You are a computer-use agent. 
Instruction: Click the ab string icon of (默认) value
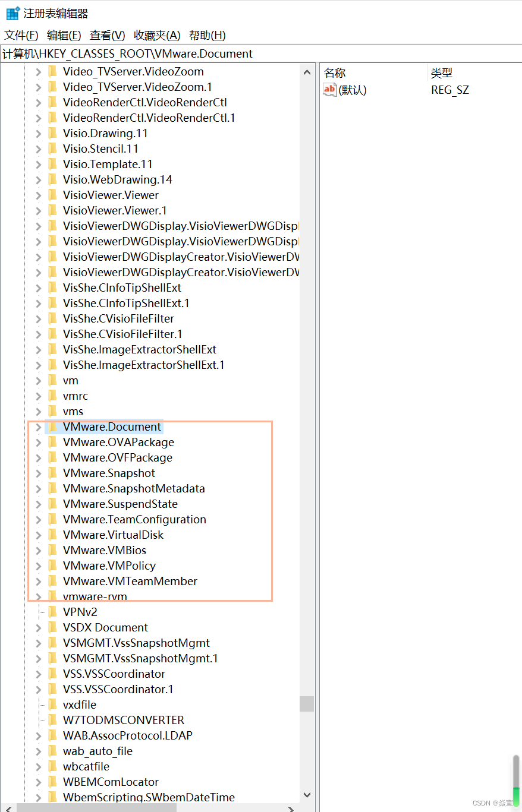(x=330, y=90)
